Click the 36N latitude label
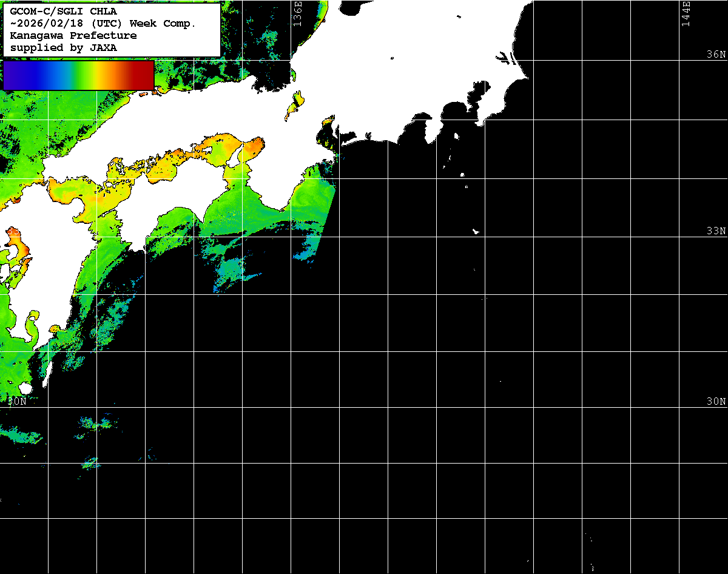Image resolution: width=728 pixels, height=574 pixels. [716, 55]
